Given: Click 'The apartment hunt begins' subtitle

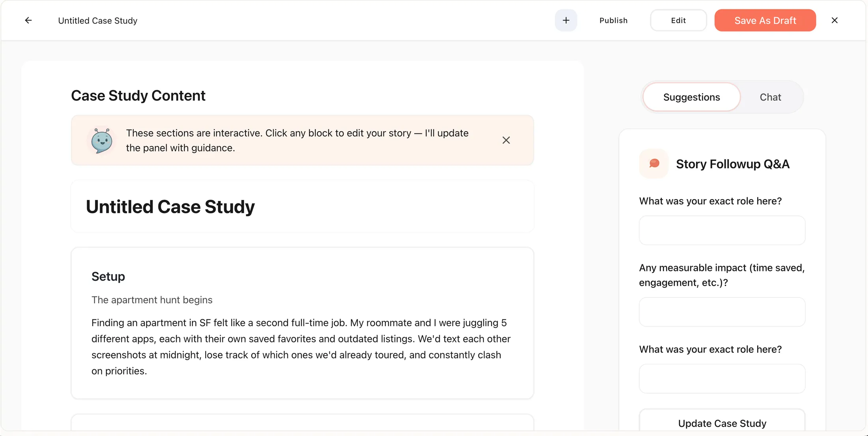Looking at the screenshot, I should [x=152, y=300].
